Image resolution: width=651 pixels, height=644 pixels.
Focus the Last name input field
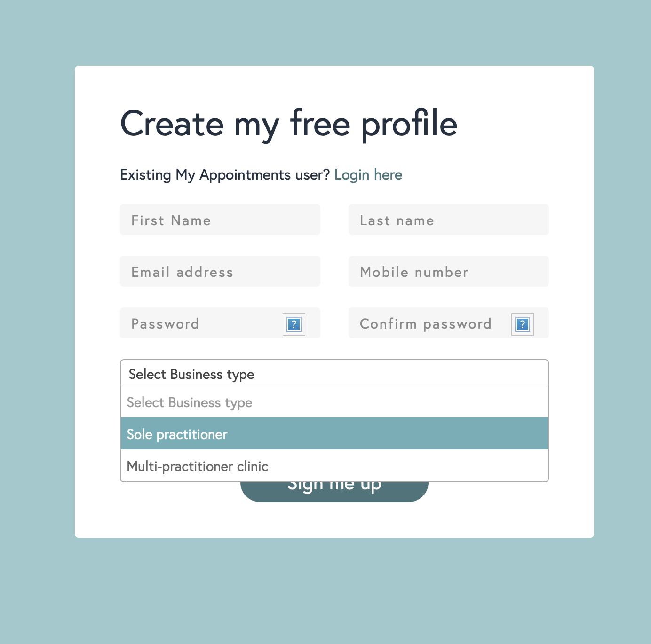click(x=448, y=220)
